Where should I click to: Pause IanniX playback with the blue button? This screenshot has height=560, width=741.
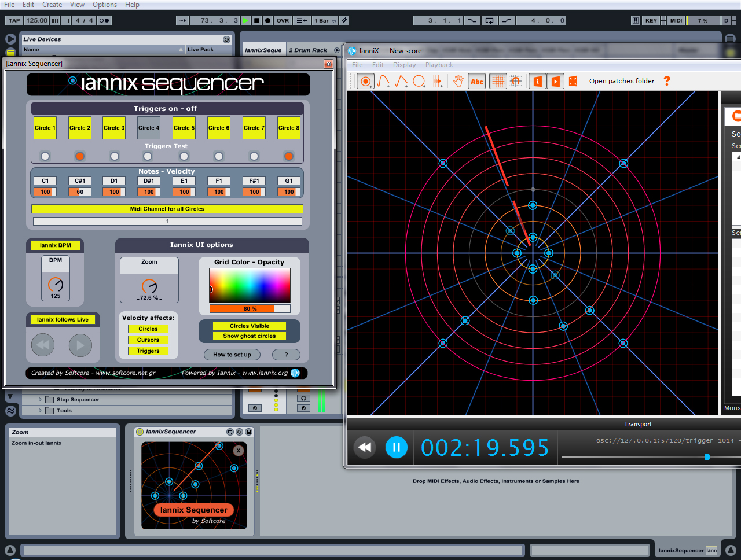pos(397,447)
